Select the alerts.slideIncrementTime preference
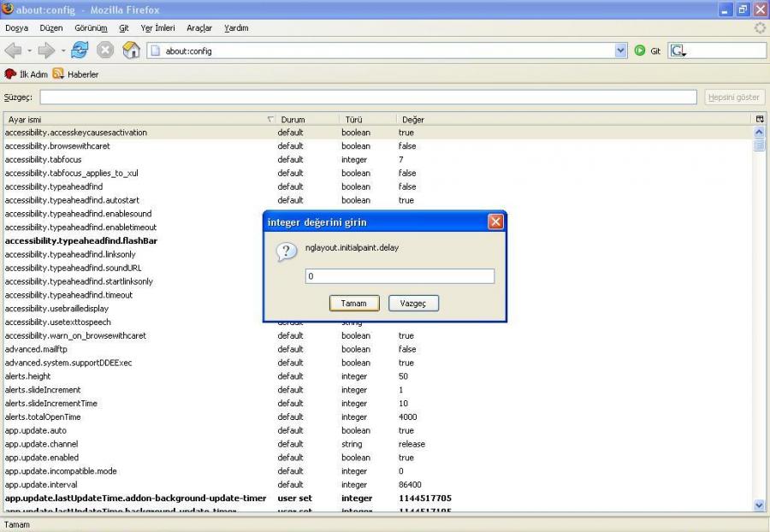Viewport: 770px width, 532px height. pos(378,404)
